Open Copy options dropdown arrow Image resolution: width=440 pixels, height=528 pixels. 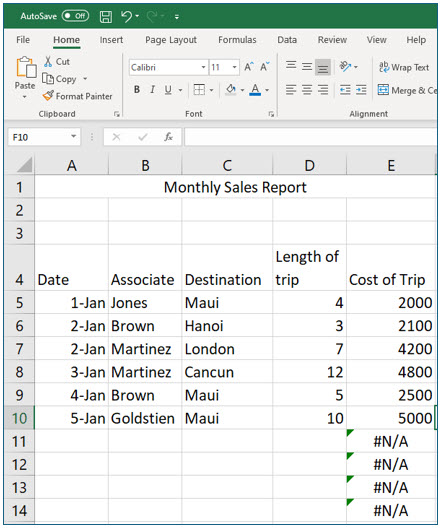(85, 78)
